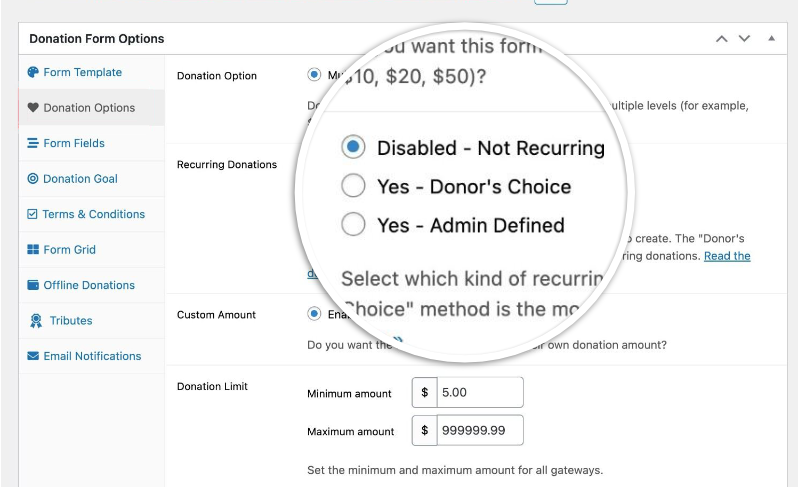The height and width of the screenshot is (487, 798).
Task: Click the Donation Limit label
Action: 212,386
